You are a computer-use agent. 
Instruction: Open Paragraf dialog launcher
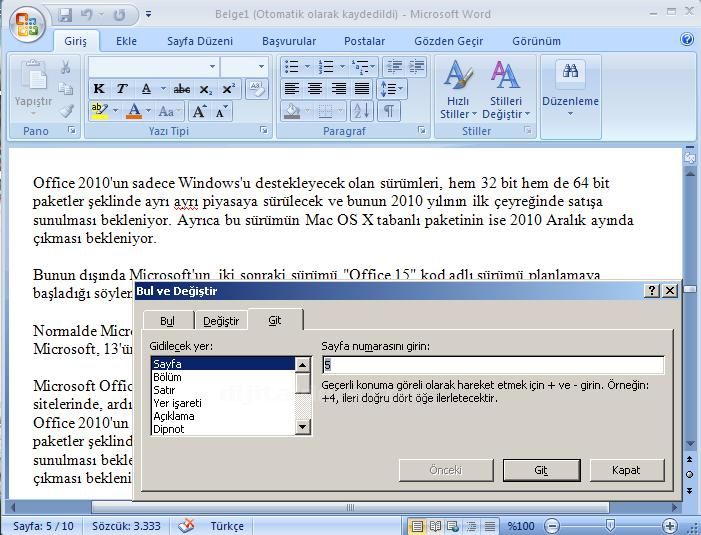pyautogui.click(x=422, y=130)
